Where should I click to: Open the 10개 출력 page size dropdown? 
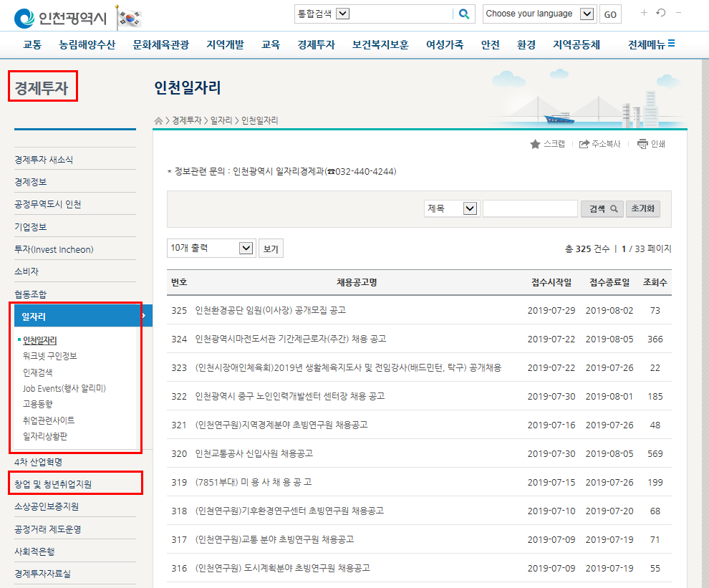246,249
